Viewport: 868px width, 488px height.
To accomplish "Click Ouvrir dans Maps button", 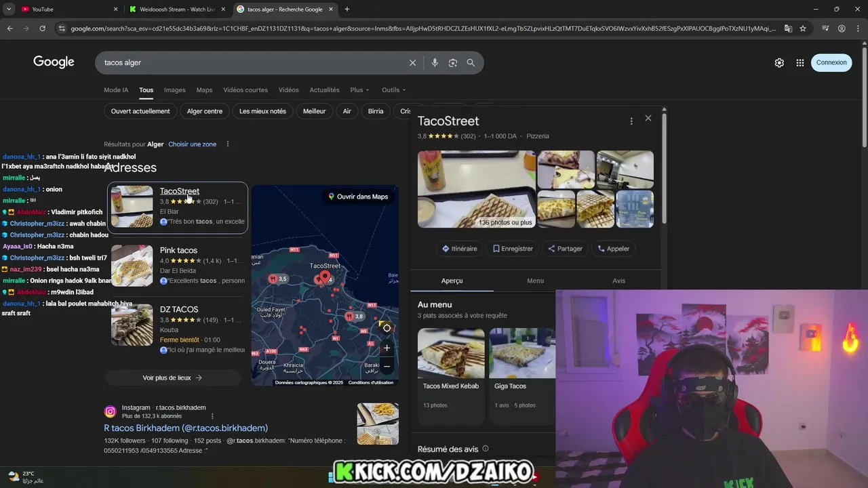I will coord(358,197).
